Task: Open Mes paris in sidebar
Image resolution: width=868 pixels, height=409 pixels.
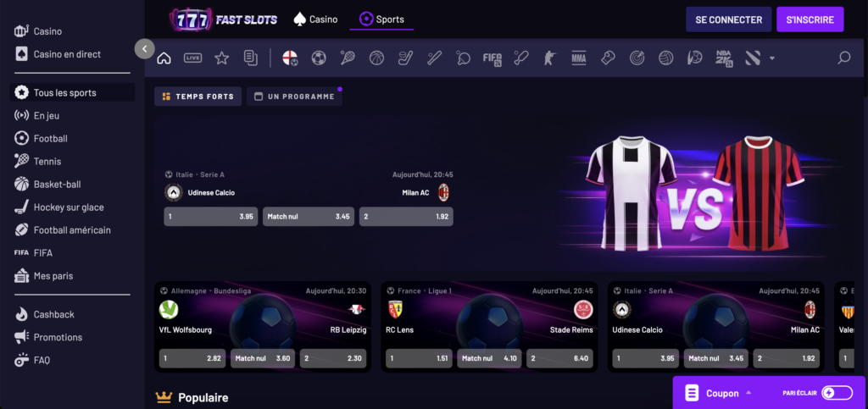Action: tap(72, 276)
